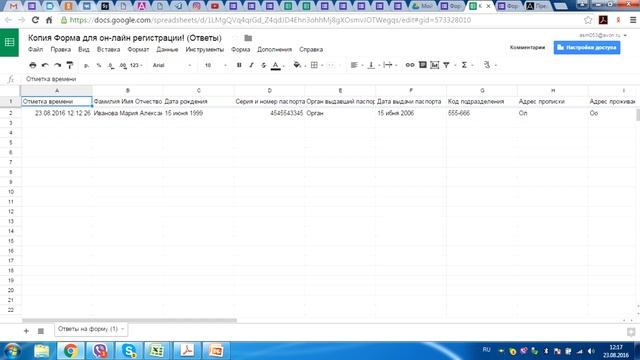Open the input tools button

pyautogui.click(x=487, y=65)
